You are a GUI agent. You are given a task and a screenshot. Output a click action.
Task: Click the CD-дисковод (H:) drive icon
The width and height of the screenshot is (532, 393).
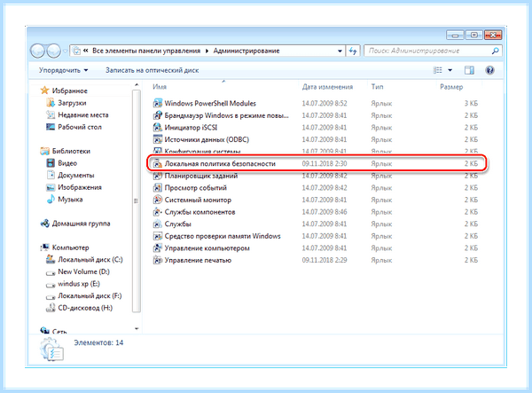point(51,308)
